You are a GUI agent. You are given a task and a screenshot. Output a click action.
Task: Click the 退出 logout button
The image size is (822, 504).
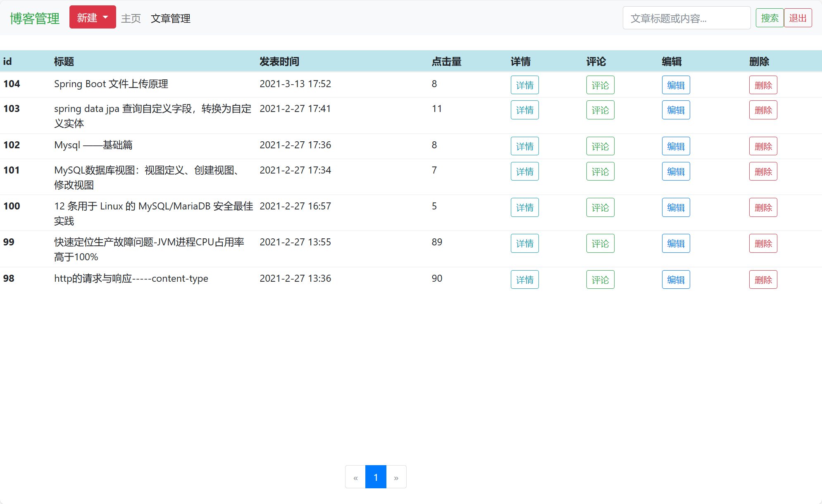pos(798,17)
